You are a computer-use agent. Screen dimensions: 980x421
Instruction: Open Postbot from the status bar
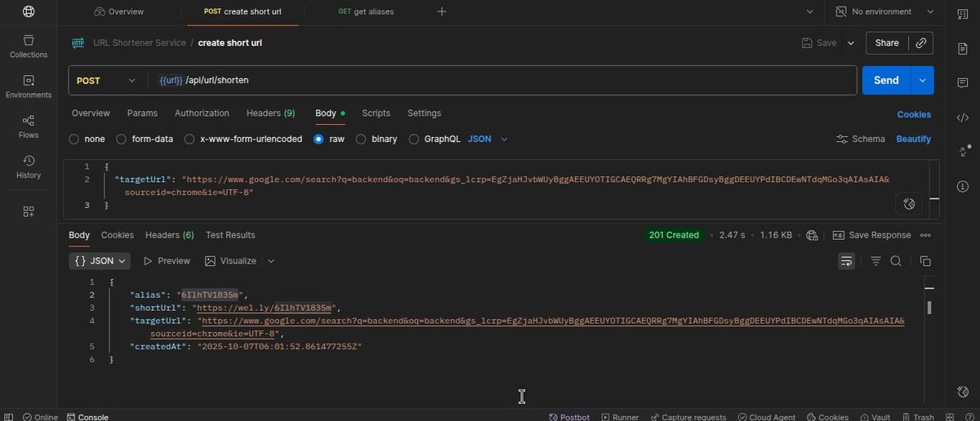click(x=569, y=417)
